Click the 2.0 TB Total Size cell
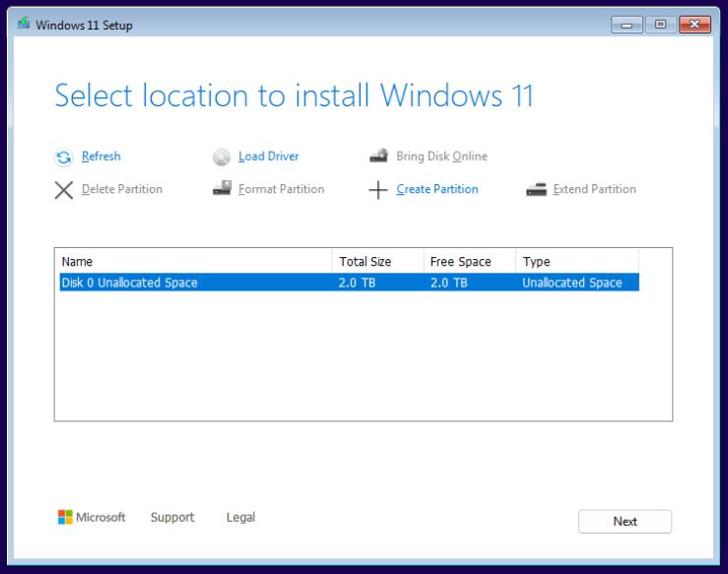The image size is (728, 574). [x=357, y=283]
